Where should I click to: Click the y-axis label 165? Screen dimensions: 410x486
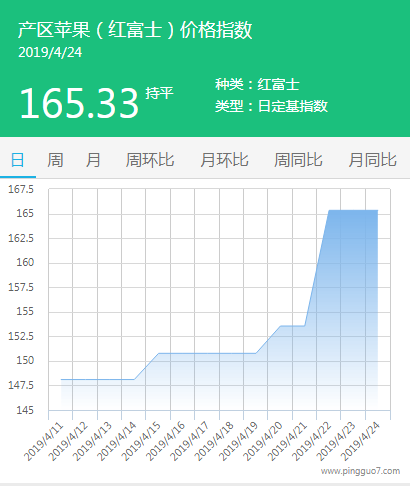coord(25,213)
